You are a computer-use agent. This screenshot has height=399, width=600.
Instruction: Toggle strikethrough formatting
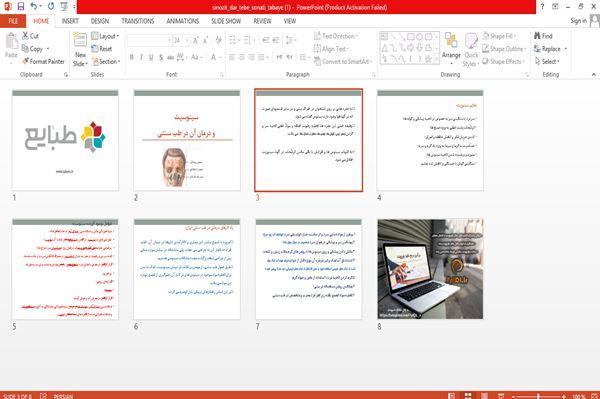pos(170,57)
